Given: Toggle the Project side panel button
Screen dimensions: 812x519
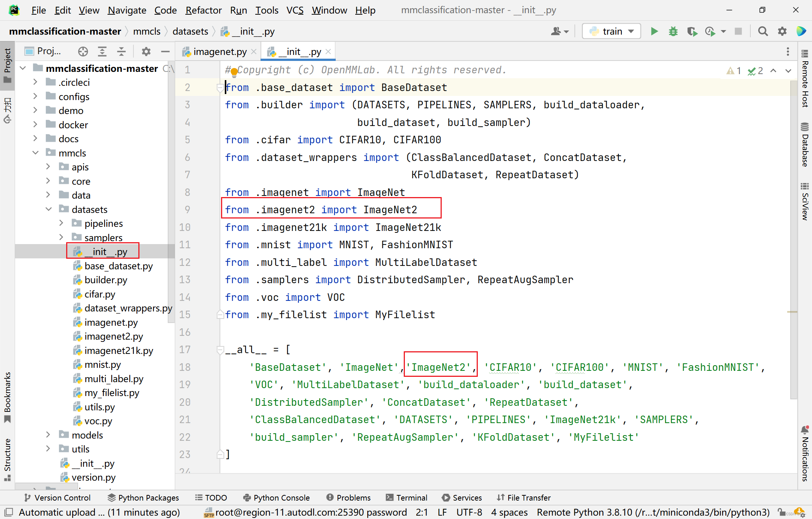Looking at the screenshot, I should [x=7, y=65].
